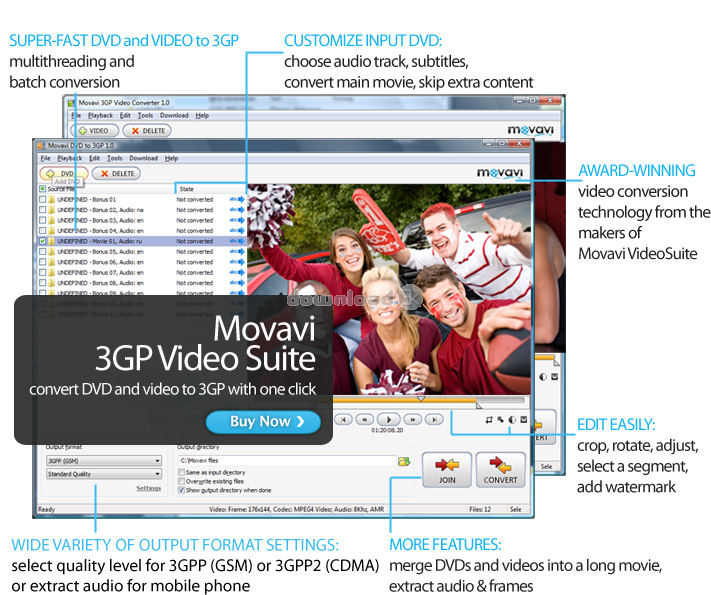Click the subtitle arrow icon on Movie 01 row
Viewport: 711px width, 595px height.
point(237,241)
